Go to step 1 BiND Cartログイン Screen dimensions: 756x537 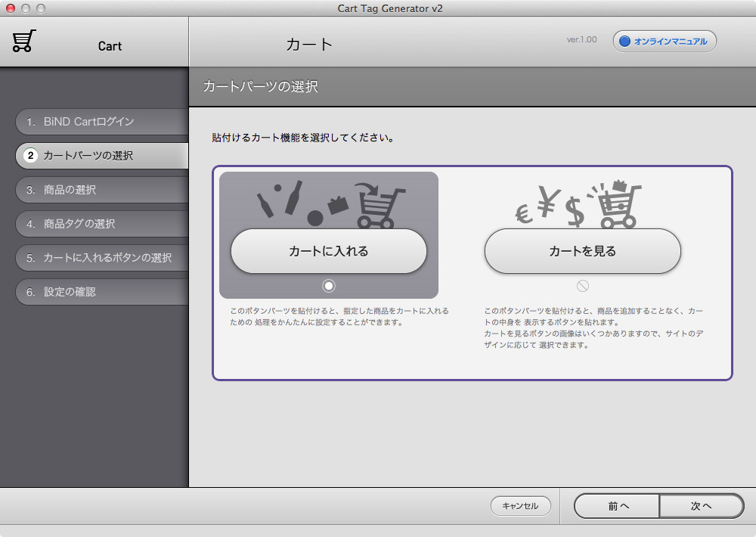[x=102, y=122]
